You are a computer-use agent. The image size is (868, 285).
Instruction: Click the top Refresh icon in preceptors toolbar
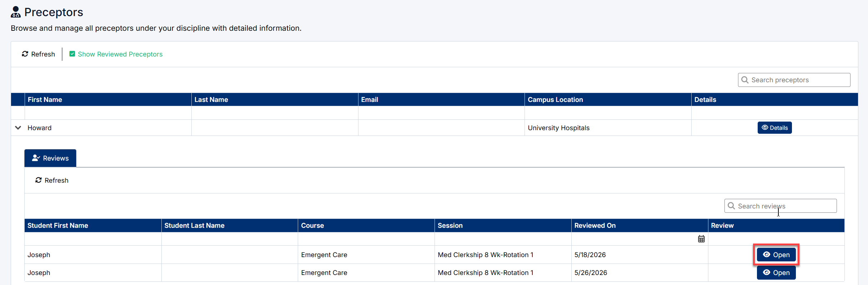(25, 54)
